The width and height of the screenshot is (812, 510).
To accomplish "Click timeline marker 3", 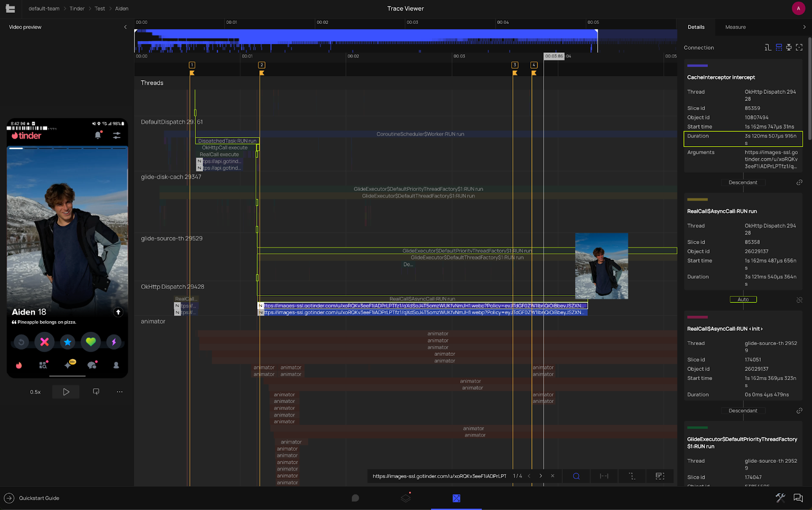I will click(515, 65).
